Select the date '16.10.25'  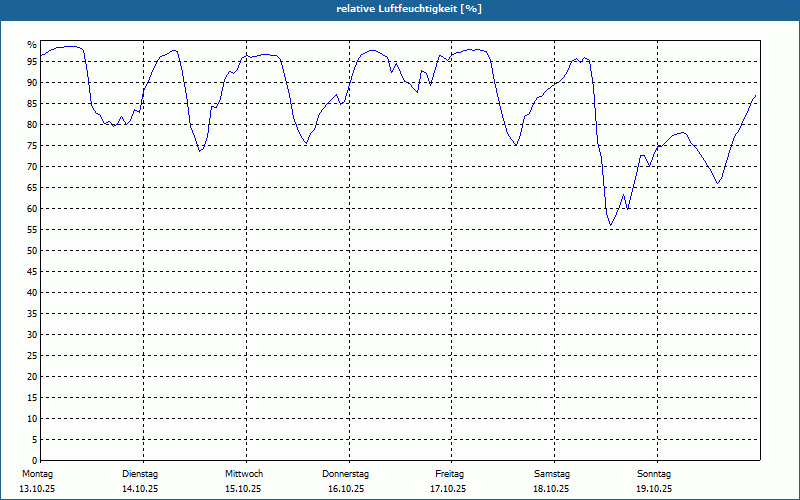pyautogui.click(x=346, y=489)
